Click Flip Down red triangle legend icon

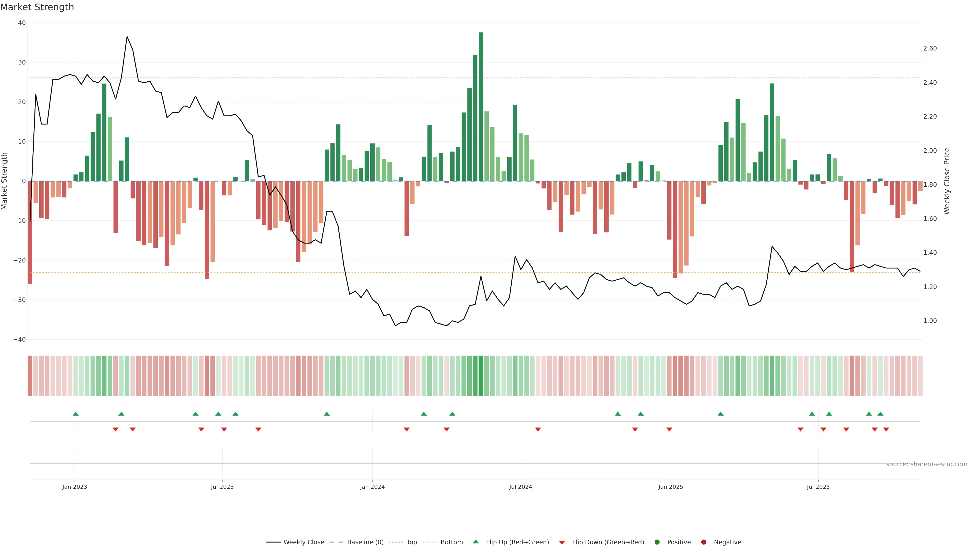(x=562, y=542)
